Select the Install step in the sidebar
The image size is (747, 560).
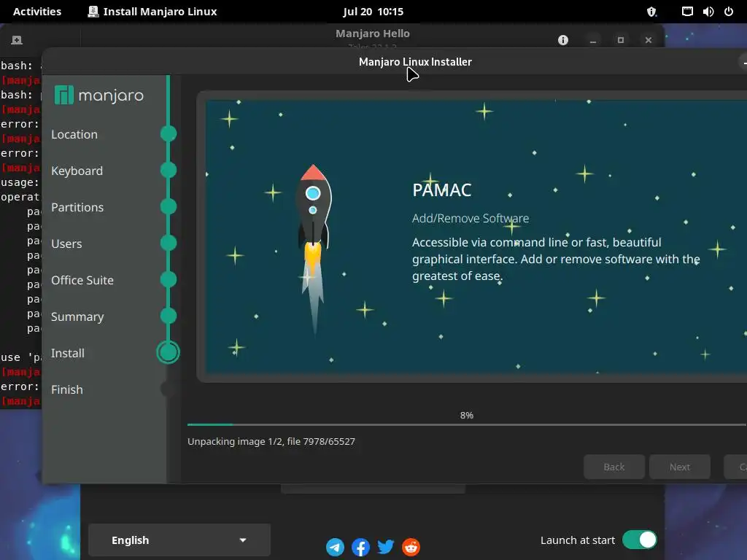pyautogui.click(x=68, y=354)
